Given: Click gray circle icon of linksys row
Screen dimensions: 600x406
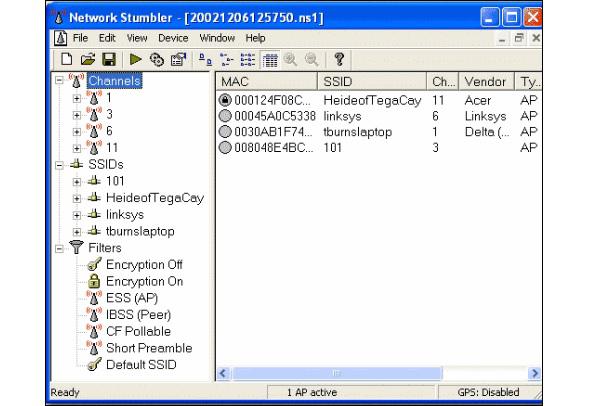Looking at the screenshot, I should (x=225, y=116).
